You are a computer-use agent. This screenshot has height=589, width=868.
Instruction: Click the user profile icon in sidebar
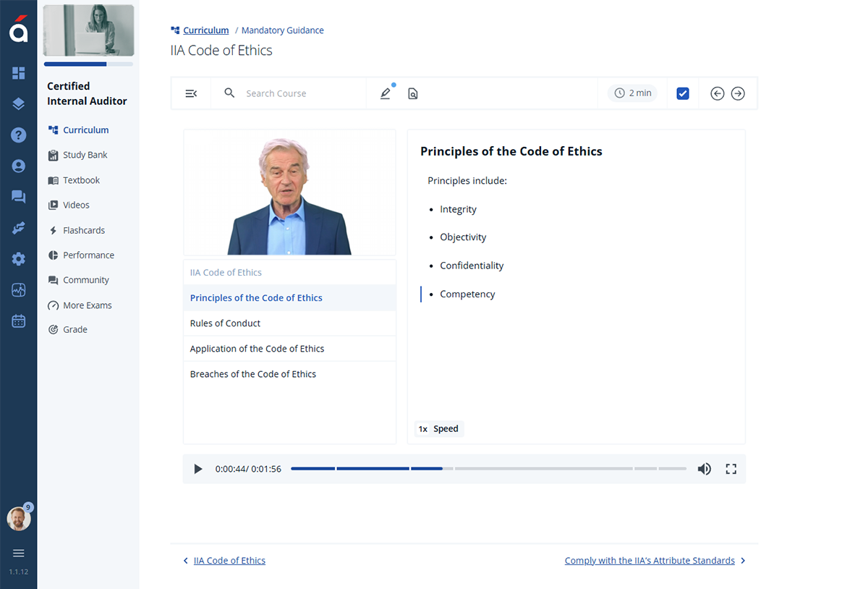click(x=18, y=165)
